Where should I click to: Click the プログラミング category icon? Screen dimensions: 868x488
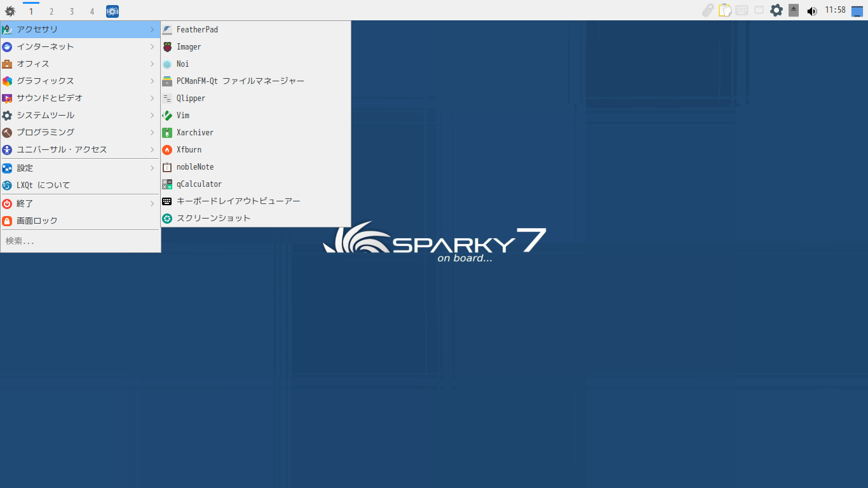click(7, 133)
